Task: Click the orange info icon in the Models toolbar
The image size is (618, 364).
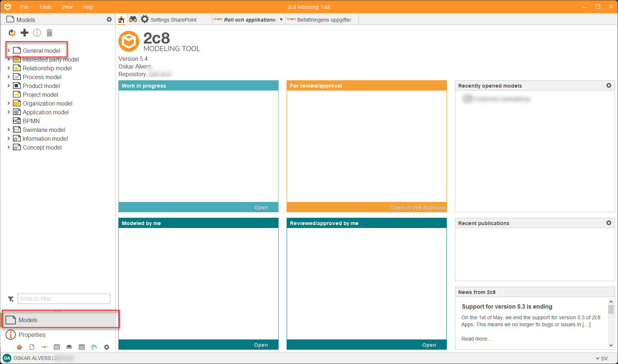Action: click(x=37, y=33)
